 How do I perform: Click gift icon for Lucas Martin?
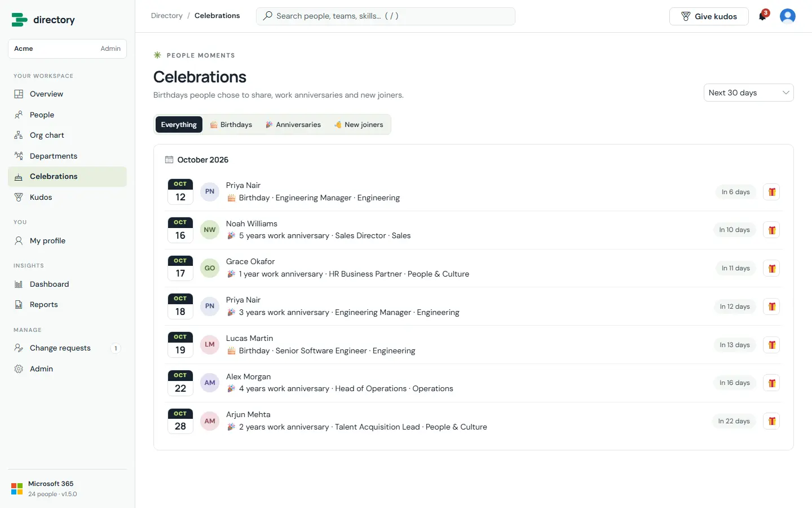point(771,345)
